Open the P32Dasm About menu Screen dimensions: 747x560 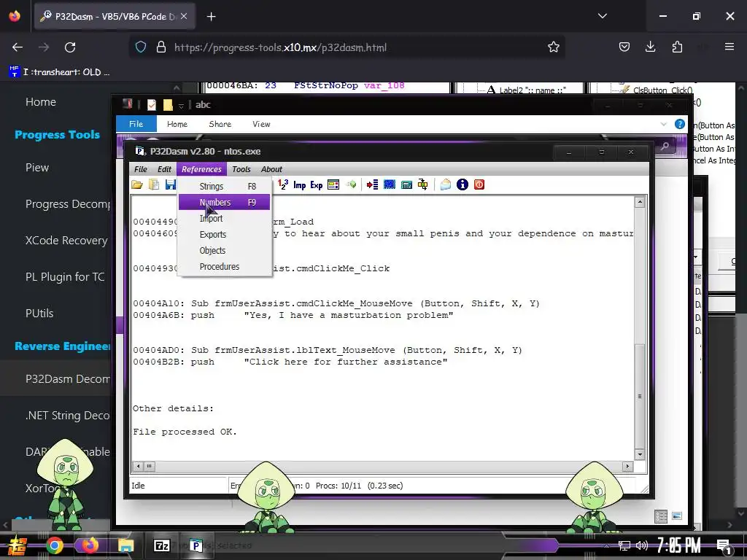pyautogui.click(x=271, y=169)
